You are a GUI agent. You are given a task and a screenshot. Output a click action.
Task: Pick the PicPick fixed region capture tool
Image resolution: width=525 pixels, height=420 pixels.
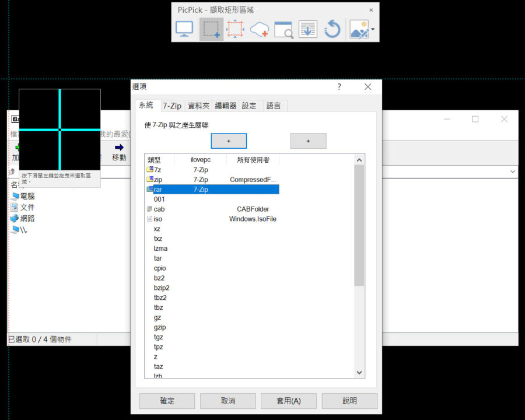click(x=236, y=29)
